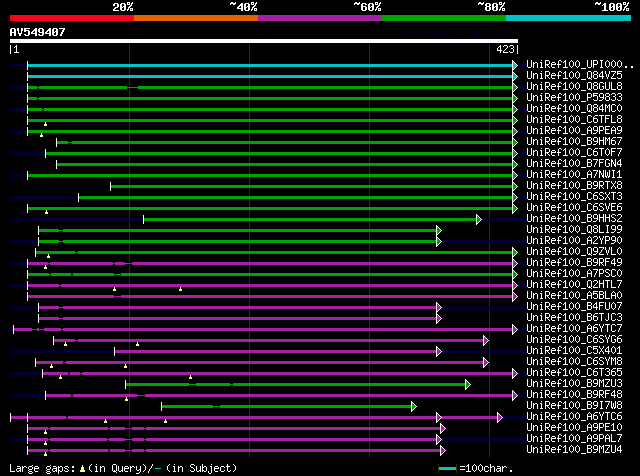Click hit name UniRef100_A9PE10
Viewport: 640px width, 476px height.
[574, 428]
